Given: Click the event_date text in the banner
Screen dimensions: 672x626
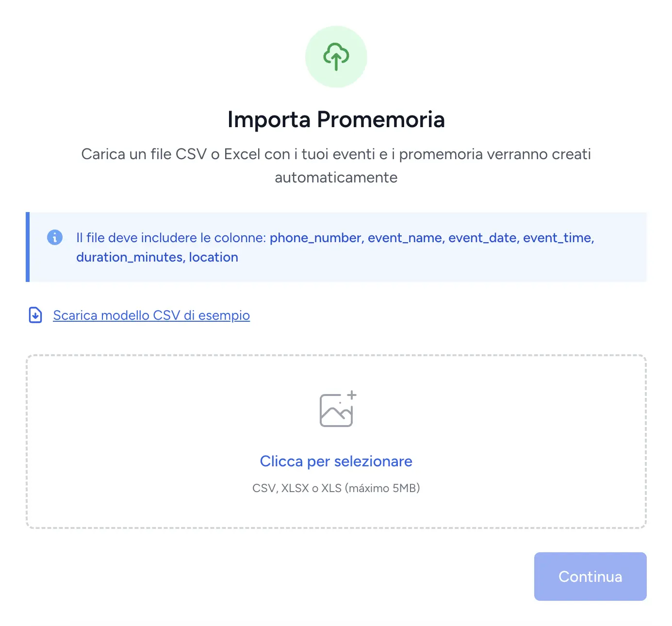Looking at the screenshot, I should 482,238.
